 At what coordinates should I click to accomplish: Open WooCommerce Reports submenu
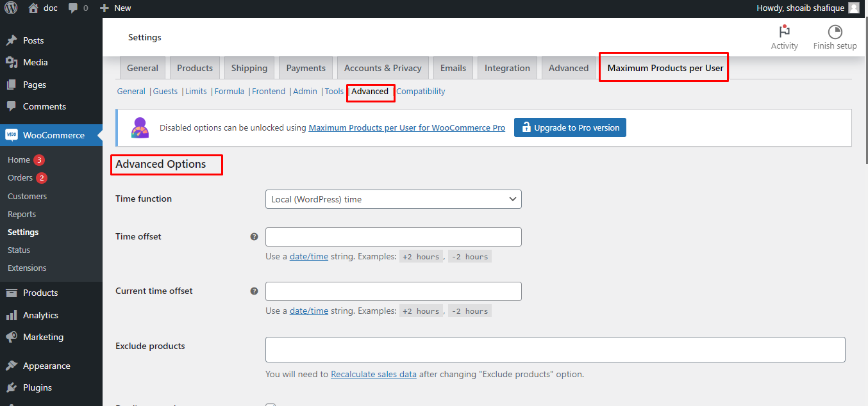22,214
